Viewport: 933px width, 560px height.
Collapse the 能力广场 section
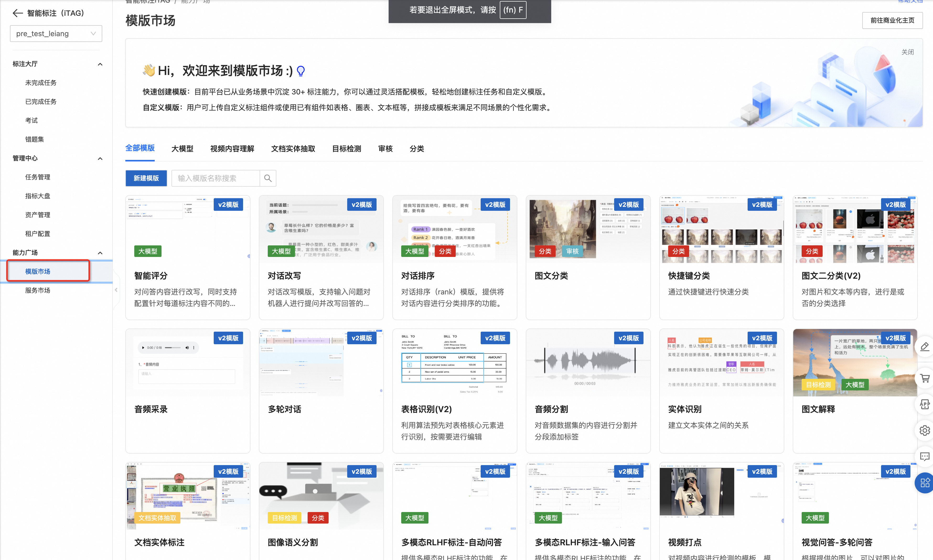pyautogui.click(x=100, y=253)
